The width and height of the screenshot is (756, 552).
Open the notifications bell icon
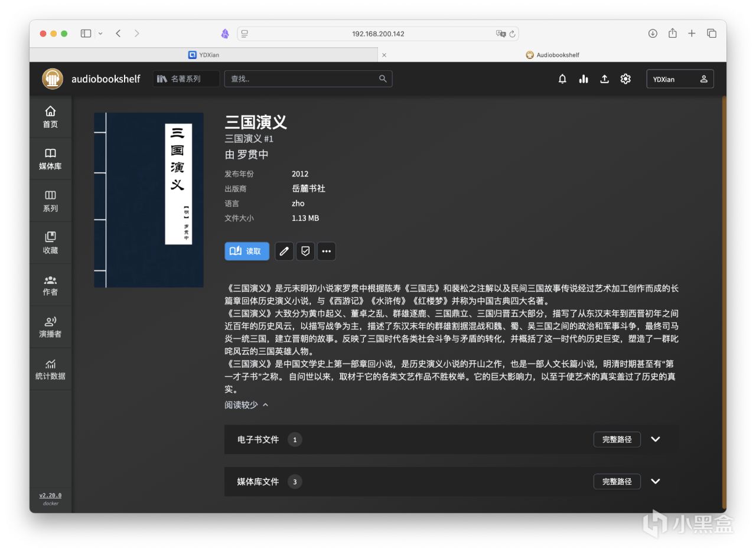pos(562,79)
